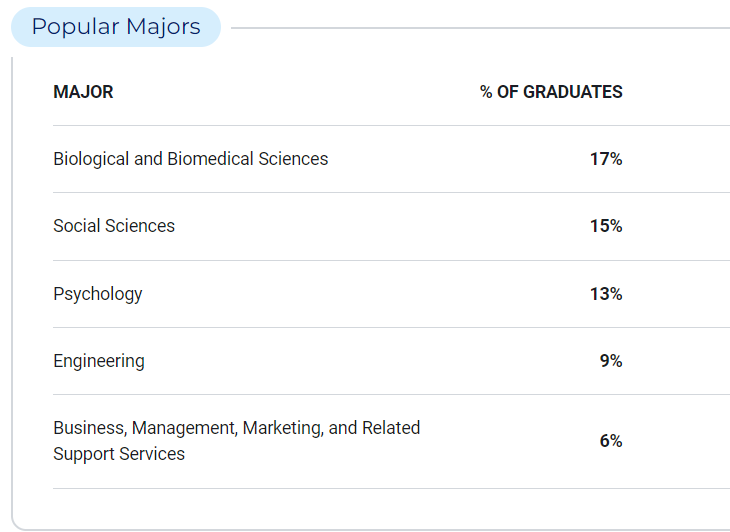
Task: Open the Social Sciences major entry
Action: pyautogui.click(x=114, y=226)
